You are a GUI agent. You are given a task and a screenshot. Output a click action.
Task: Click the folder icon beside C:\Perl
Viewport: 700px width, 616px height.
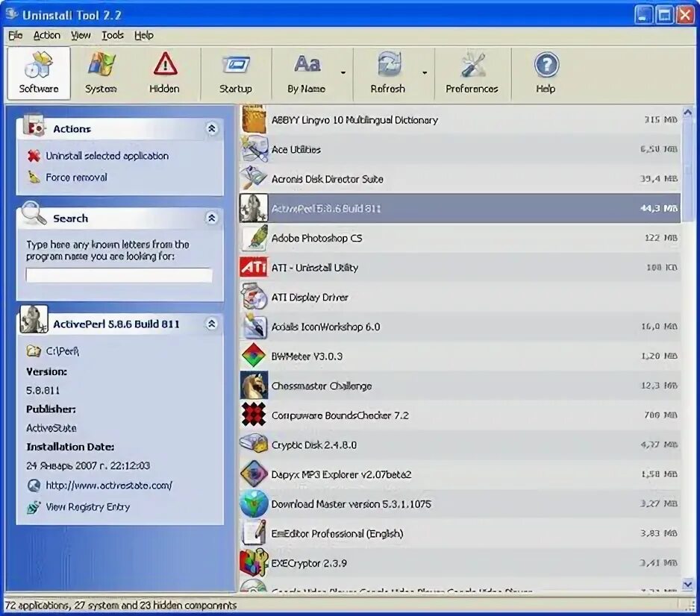point(34,351)
